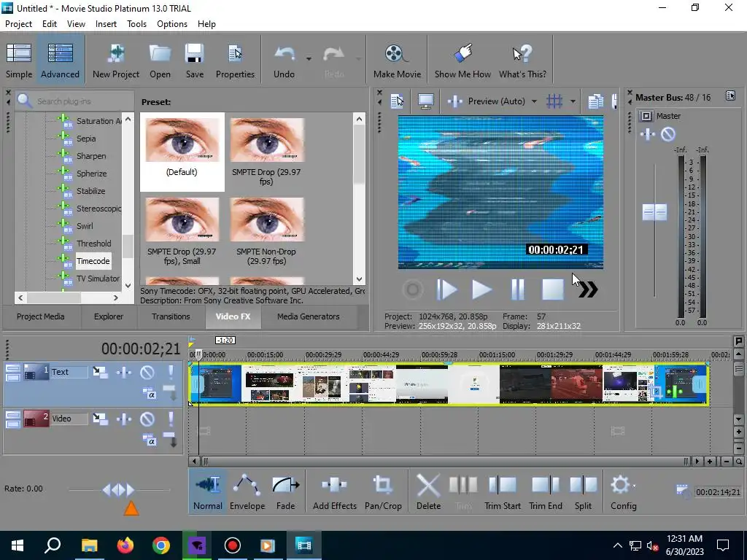Split the clip at cursor
This screenshot has height=560, width=747.
click(583, 492)
